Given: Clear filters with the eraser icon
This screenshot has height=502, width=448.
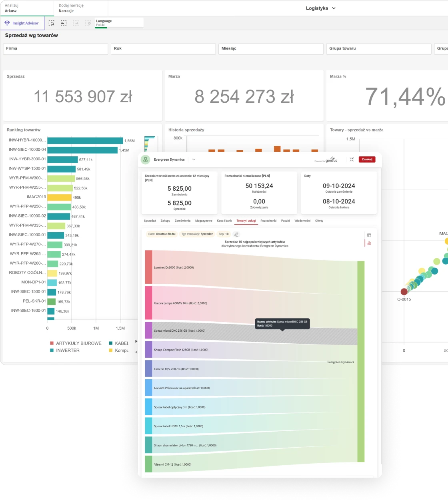Looking at the screenshot, I should point(236,234).
